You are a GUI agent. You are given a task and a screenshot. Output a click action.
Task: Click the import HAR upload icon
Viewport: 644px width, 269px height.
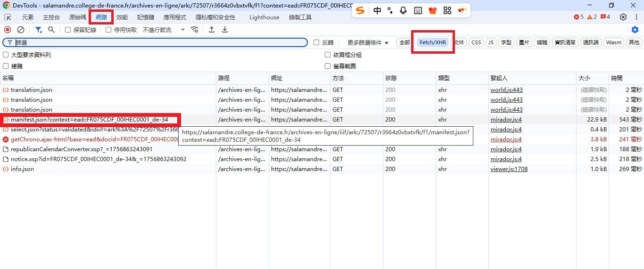(x=212, y=30)
